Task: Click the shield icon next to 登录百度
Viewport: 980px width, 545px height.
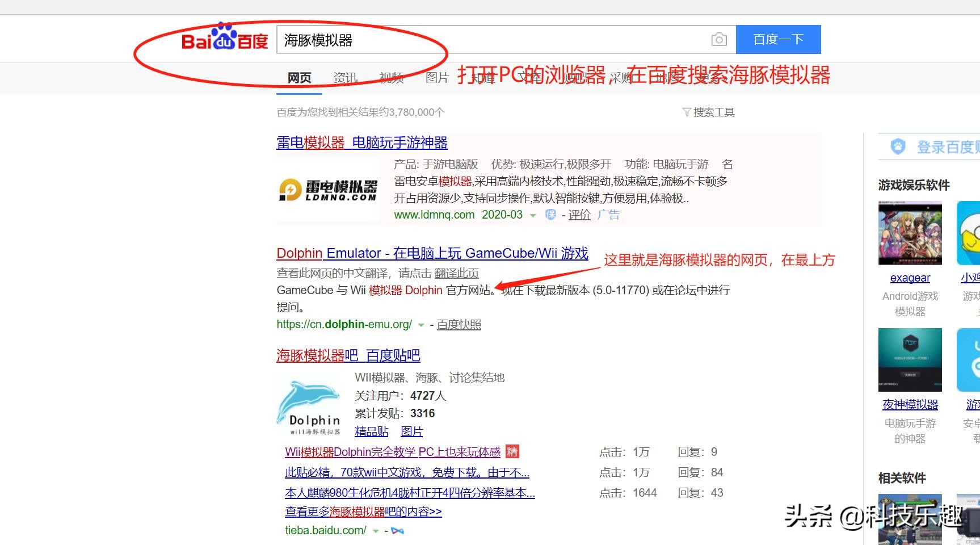Action: pyautogui.click(x=898, y=146)
